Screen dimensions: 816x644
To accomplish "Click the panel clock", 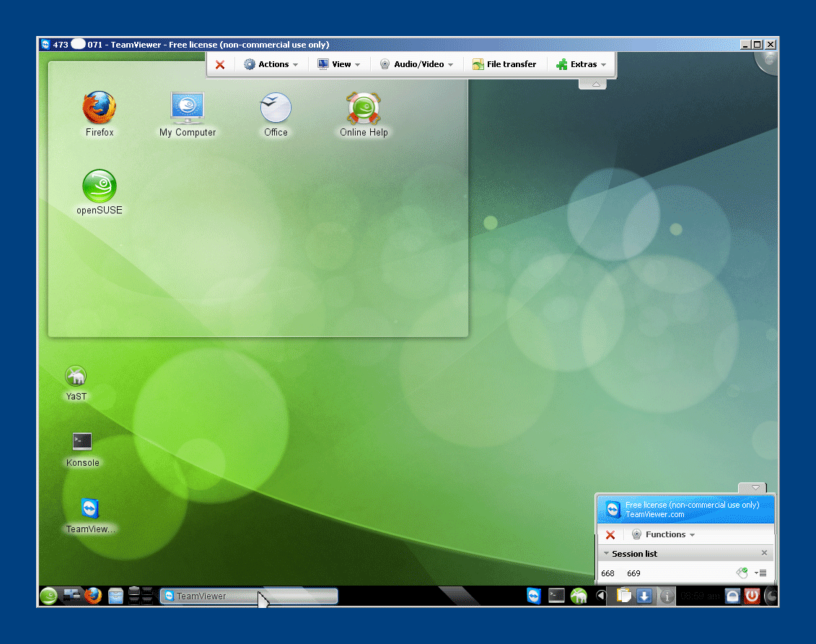I will pos(701,596).
